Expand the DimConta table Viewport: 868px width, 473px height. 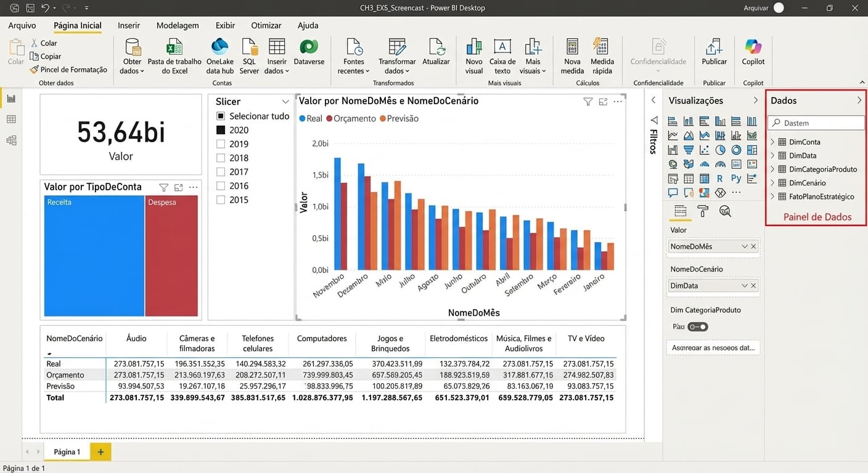click(x=772, y=142)
